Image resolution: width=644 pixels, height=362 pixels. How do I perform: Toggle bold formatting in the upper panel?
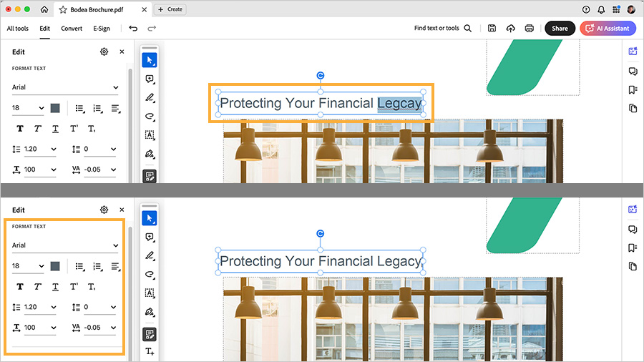click(x=20, y=129)
